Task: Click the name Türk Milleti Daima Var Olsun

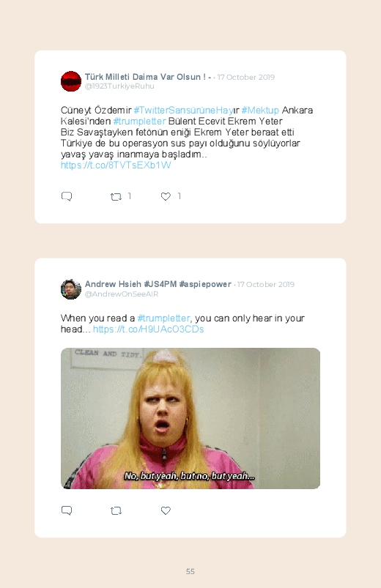Action: click(148, 77)
